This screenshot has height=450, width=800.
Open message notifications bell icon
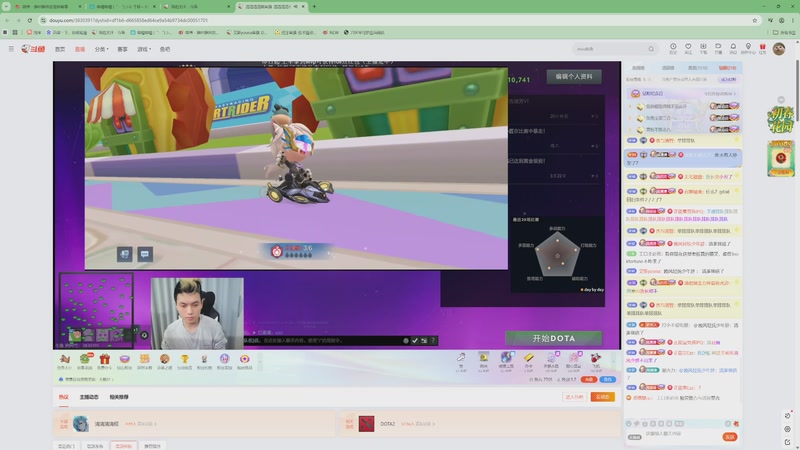coord(733,48)
